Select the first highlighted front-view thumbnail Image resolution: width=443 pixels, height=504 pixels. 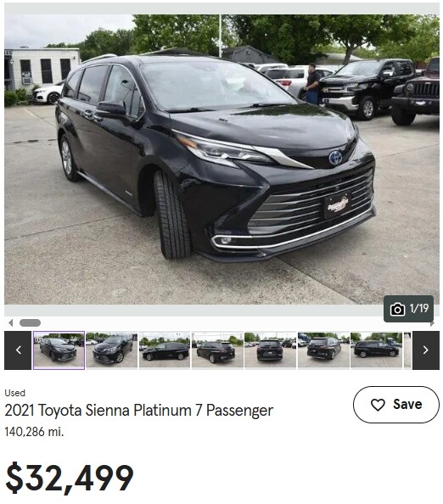coord(59,350)
